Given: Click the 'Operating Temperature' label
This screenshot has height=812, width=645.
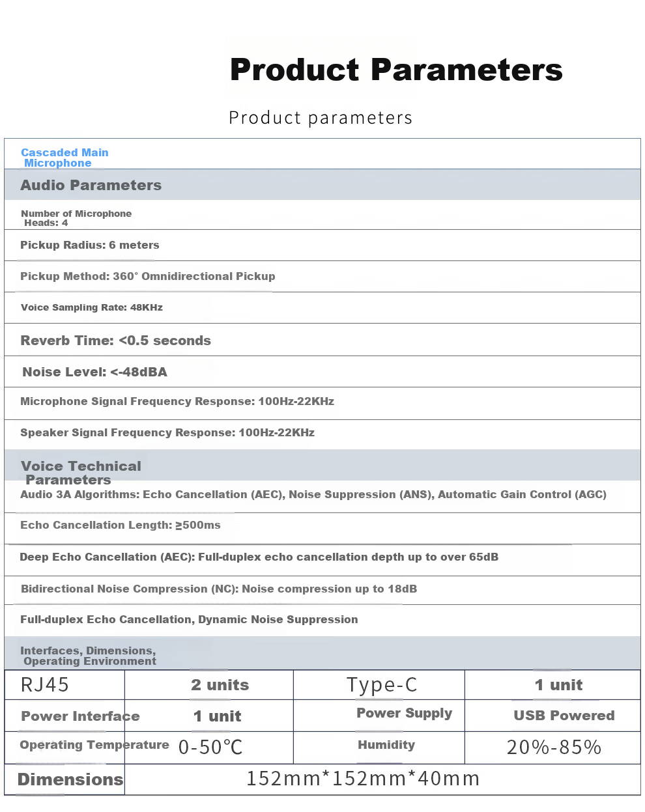Looking at the screenshot, I should coord(94,745).
